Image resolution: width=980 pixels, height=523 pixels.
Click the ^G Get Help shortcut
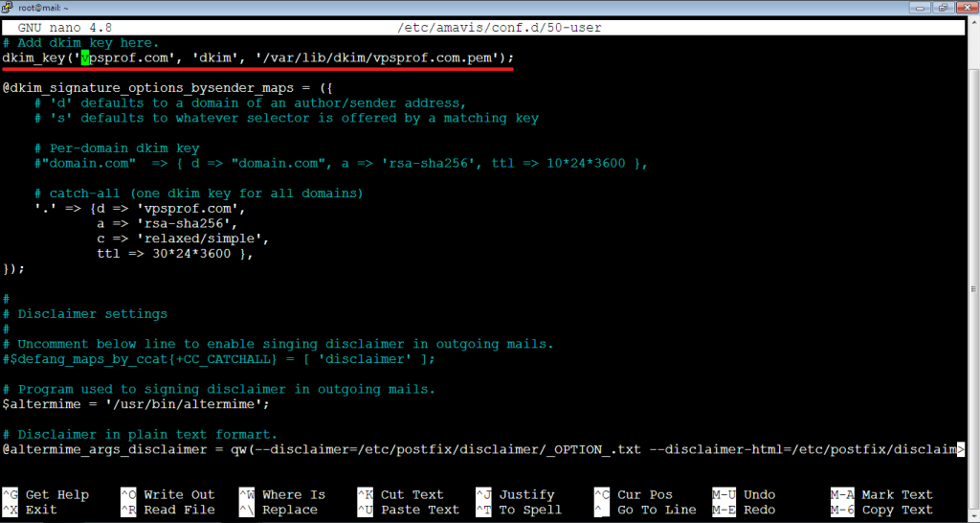coord(46,495)
